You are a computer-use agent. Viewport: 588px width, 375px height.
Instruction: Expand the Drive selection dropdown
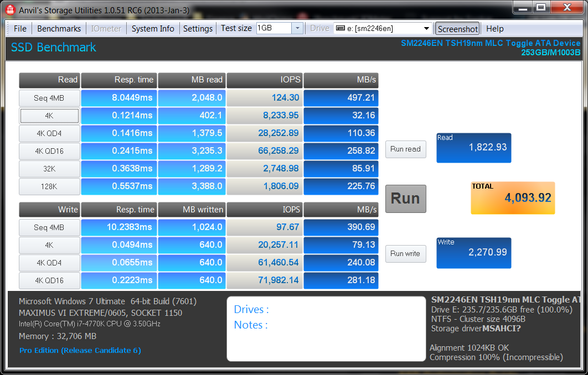(x=426, y=29)
